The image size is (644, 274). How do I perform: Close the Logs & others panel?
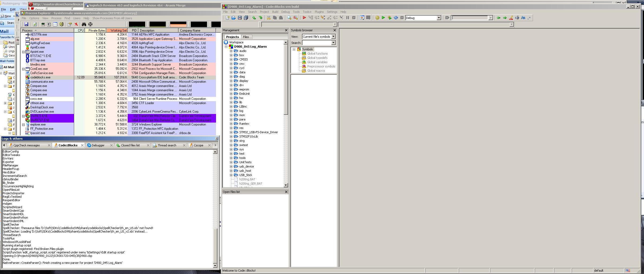(217, 138)
